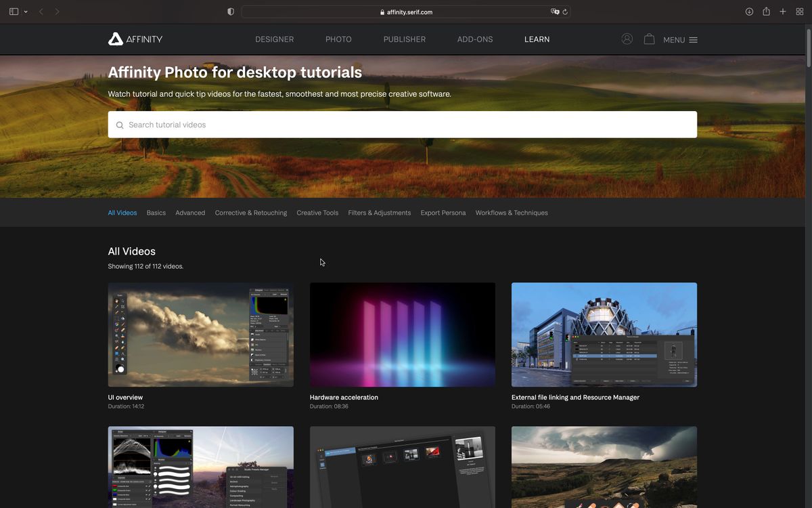Open the sidebar chevron dropdown
Viewport: 812px width, 508px height.
point(26,12)
